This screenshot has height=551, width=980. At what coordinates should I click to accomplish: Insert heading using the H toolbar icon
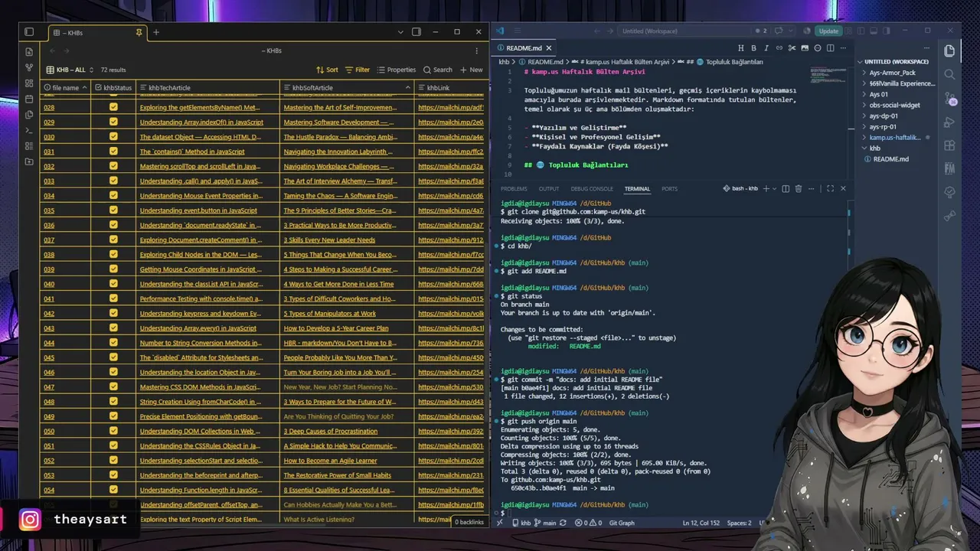point(740,48)
